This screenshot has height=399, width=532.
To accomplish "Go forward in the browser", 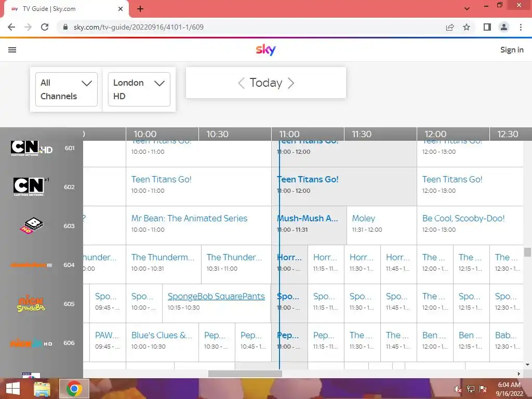I will click(28, 27).
